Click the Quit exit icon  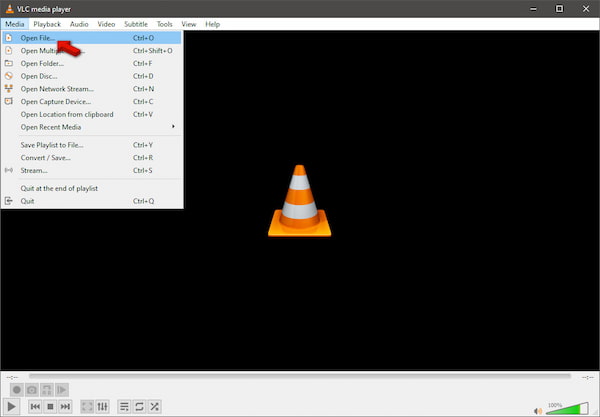click(x=8, y=200)
